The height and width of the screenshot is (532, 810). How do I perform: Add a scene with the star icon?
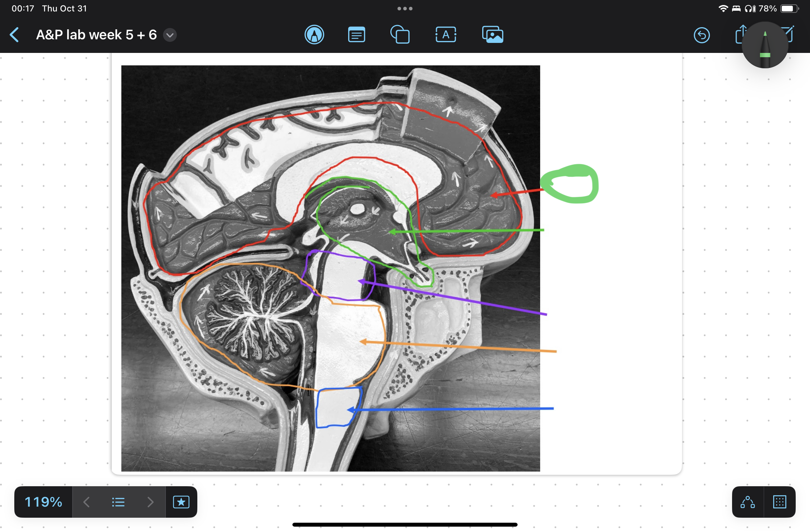point(181,502)
